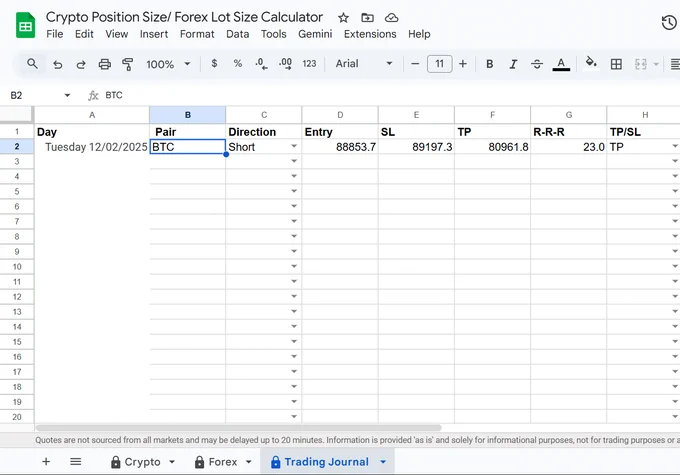The width and height of the screenshot is (680, 475).
Task: Toggle bold formatting
Action: tap(490, 64)
